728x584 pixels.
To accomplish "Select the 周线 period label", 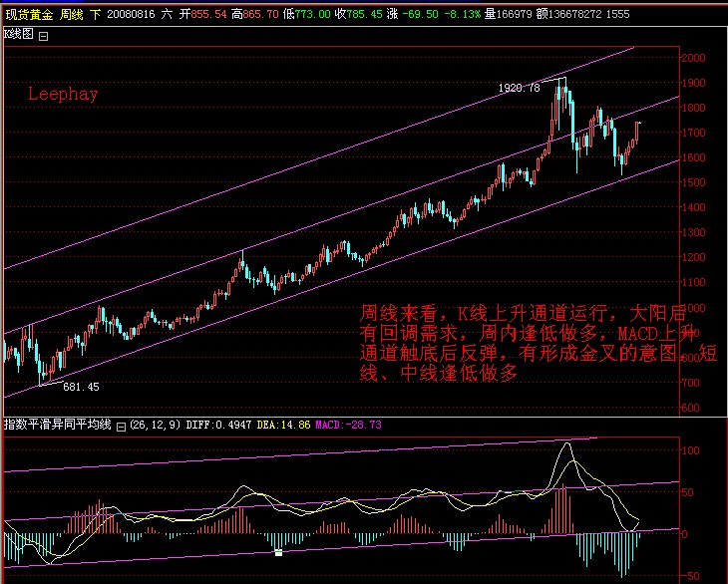I will (72, 14).
